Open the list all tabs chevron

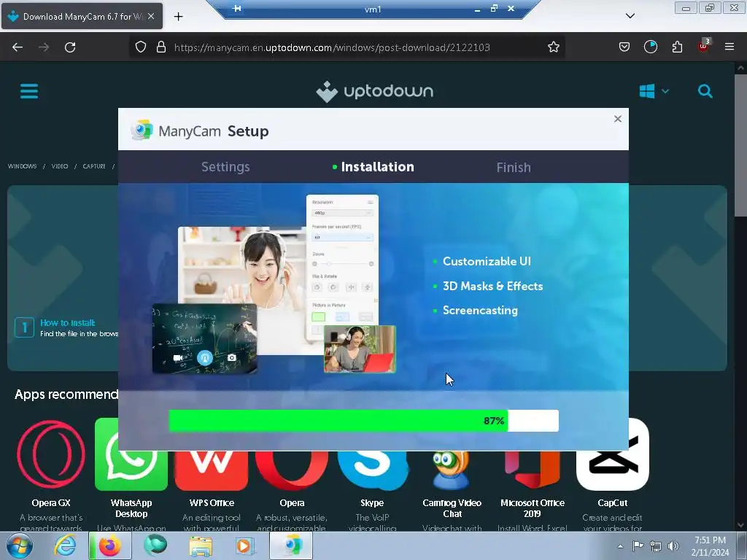click(630, 16)
